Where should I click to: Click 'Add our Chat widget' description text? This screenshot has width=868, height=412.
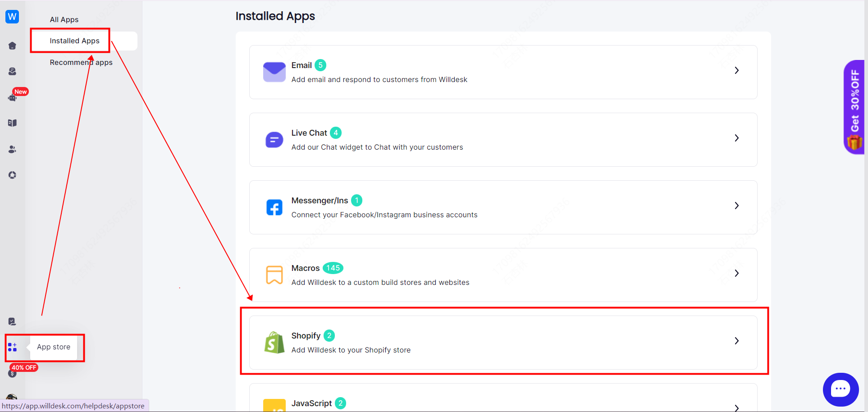pyautogui.click(x=377, y=147)
